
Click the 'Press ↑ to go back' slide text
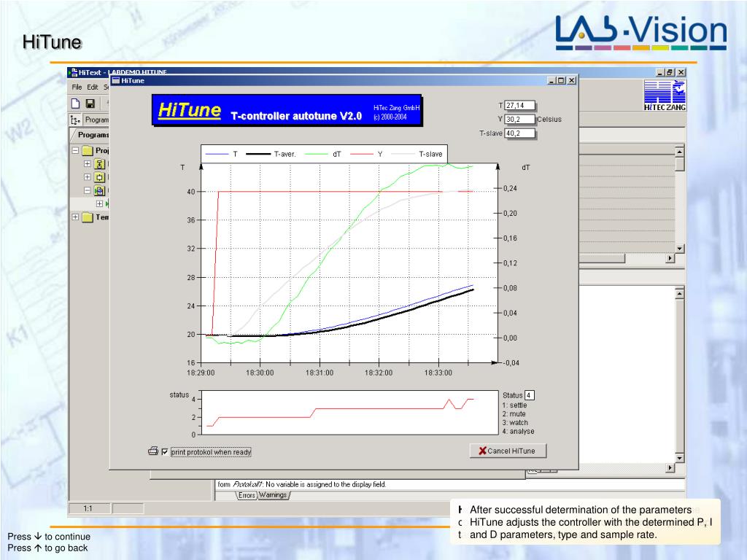[x=47, y=548]
